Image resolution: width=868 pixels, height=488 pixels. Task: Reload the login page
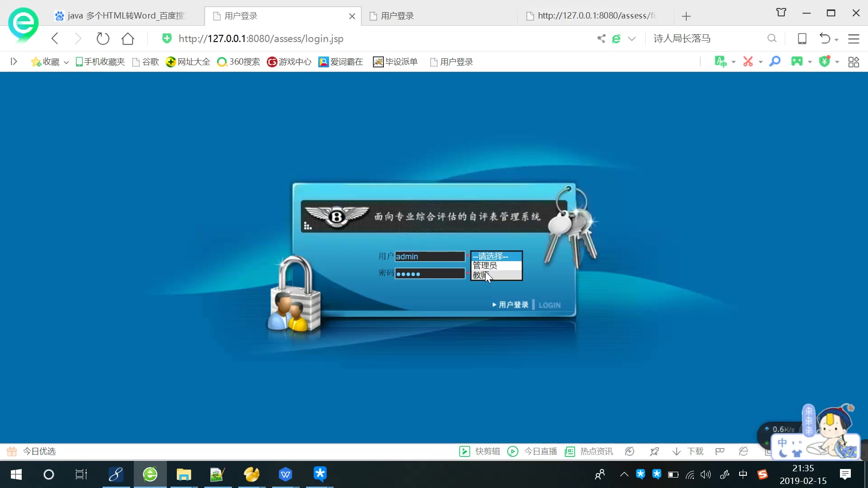[x=103, y=38]
